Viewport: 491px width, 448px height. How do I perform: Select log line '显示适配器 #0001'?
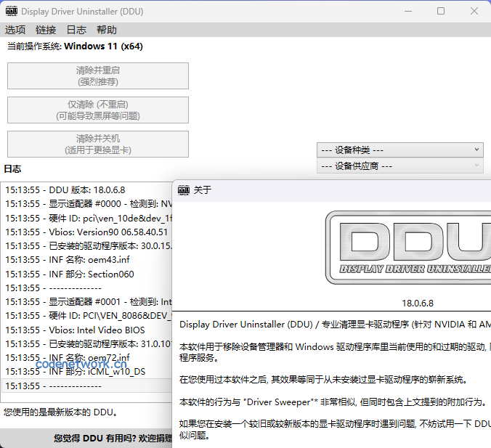click(86, 302)
